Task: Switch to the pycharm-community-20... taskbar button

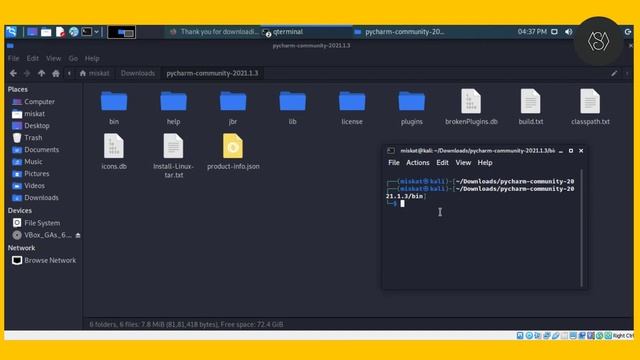Action: pyautogui.click(x=399, y=32)
